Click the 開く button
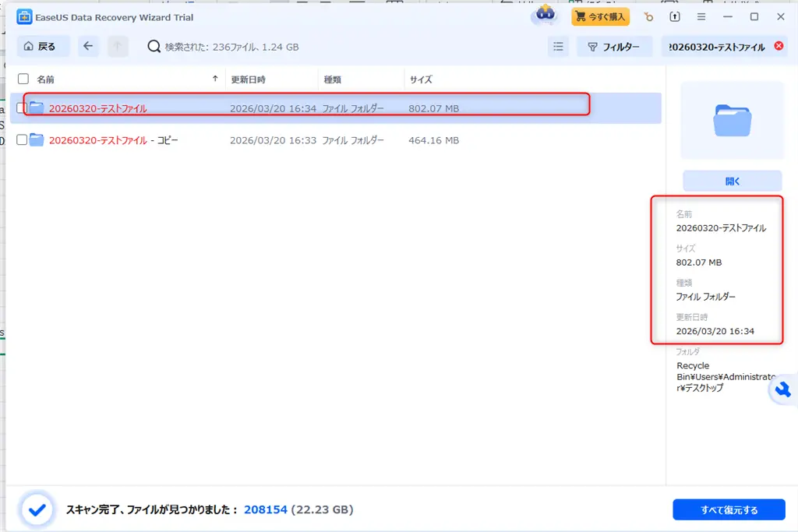 (731, 181)
